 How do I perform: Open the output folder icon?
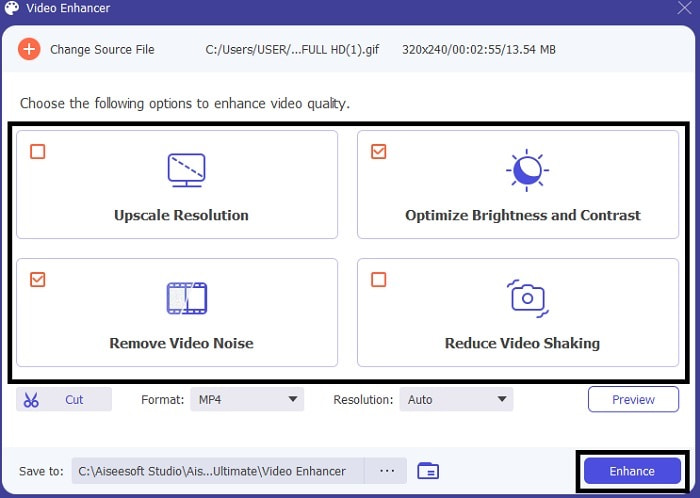tap(428, 471)
